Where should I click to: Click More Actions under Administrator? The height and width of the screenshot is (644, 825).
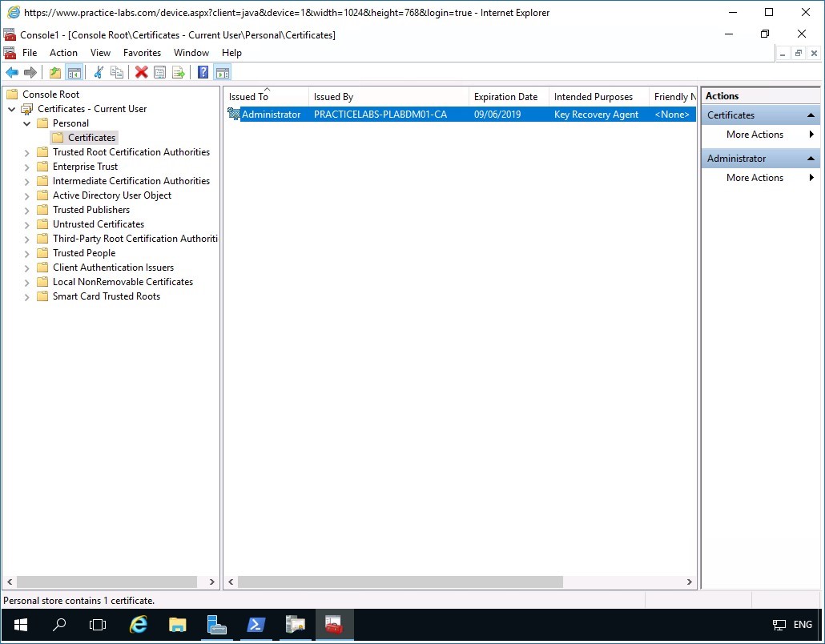click(x=754, y=177)
